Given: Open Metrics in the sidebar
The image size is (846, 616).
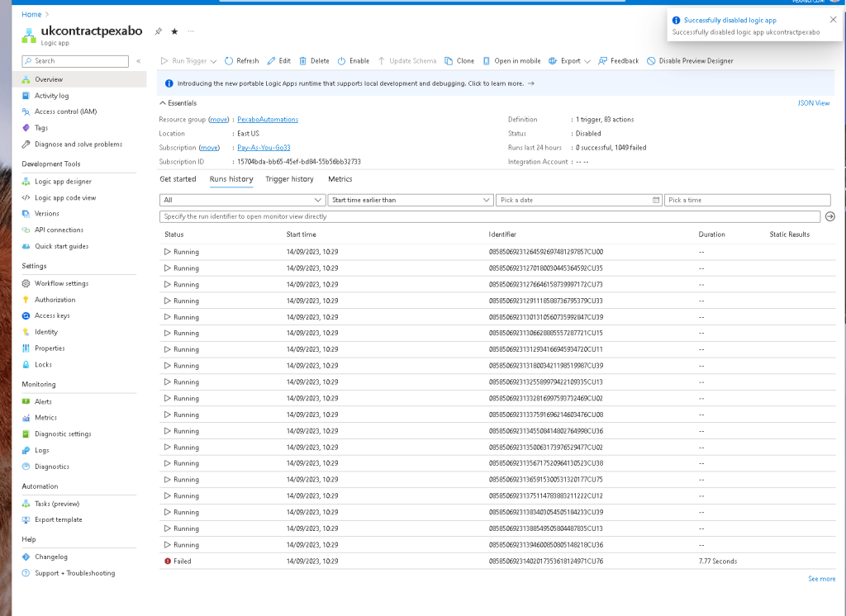Looking at the screenshot, I should [46, 418].
